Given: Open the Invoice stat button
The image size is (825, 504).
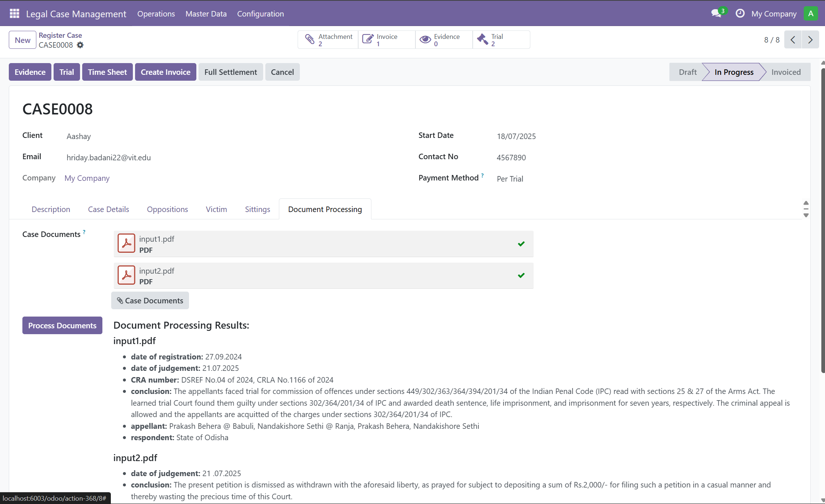Looking at the screenshot, I should click(x=386, y=40).
